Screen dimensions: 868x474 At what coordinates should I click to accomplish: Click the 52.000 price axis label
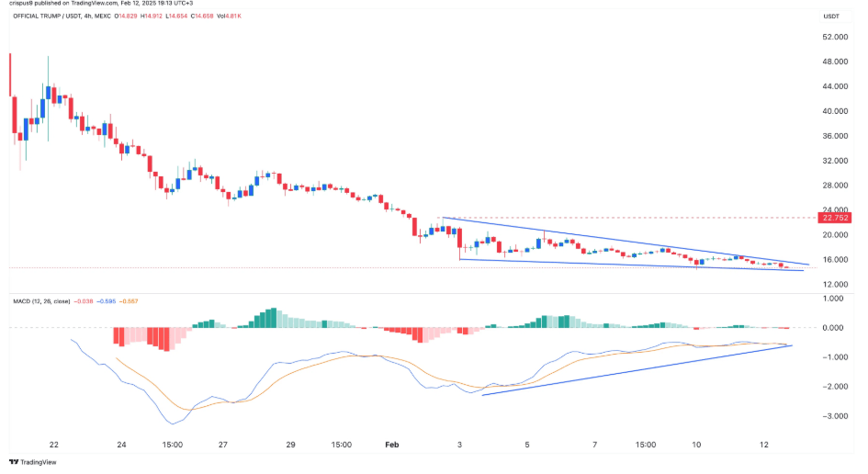click(x=834, y=38)
